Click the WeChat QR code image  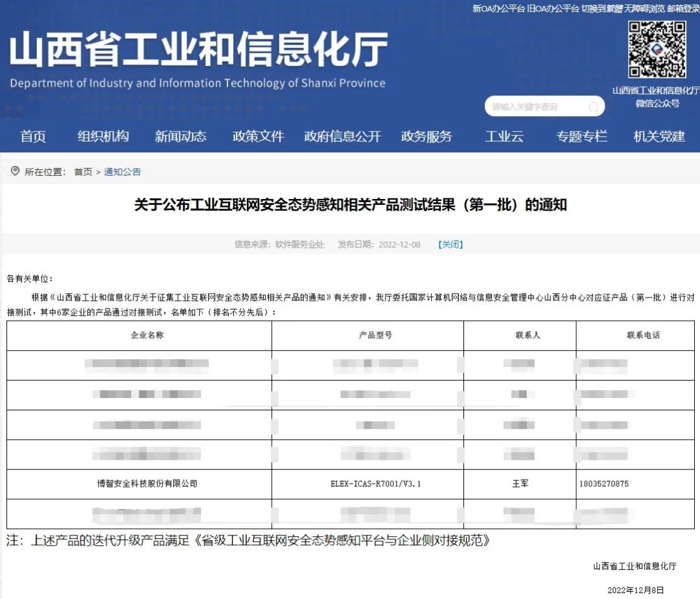click(x=657, y=50)
